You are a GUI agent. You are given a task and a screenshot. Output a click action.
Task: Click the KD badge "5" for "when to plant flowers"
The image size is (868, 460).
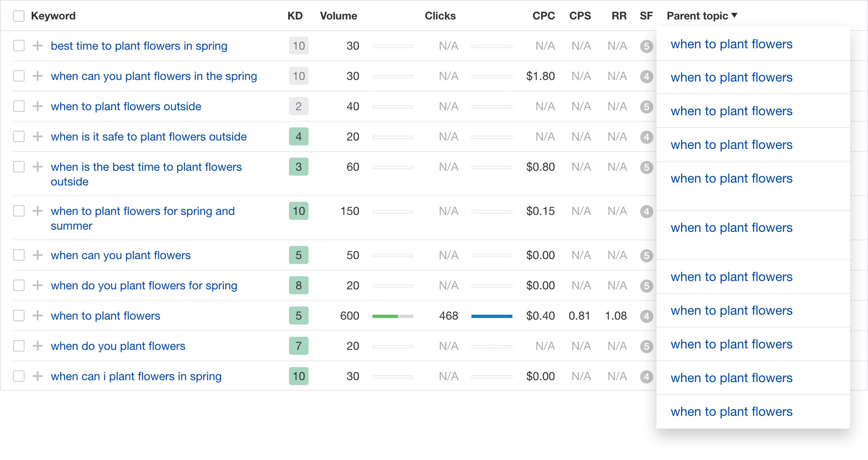299,316
